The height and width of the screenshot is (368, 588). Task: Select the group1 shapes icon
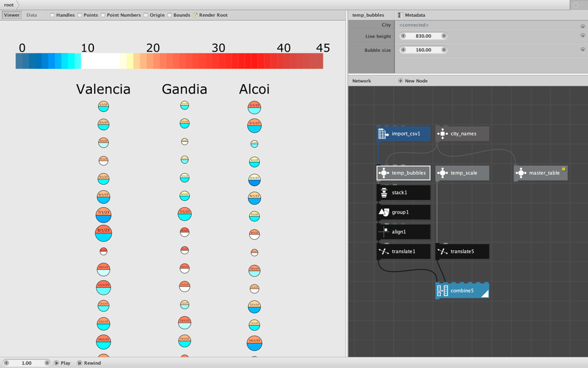pos(383,212)
